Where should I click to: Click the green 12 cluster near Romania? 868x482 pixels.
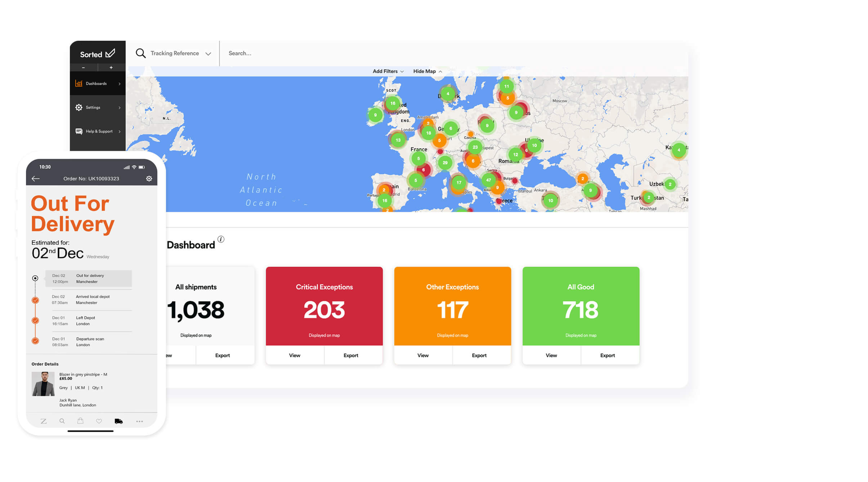(515, 155)
